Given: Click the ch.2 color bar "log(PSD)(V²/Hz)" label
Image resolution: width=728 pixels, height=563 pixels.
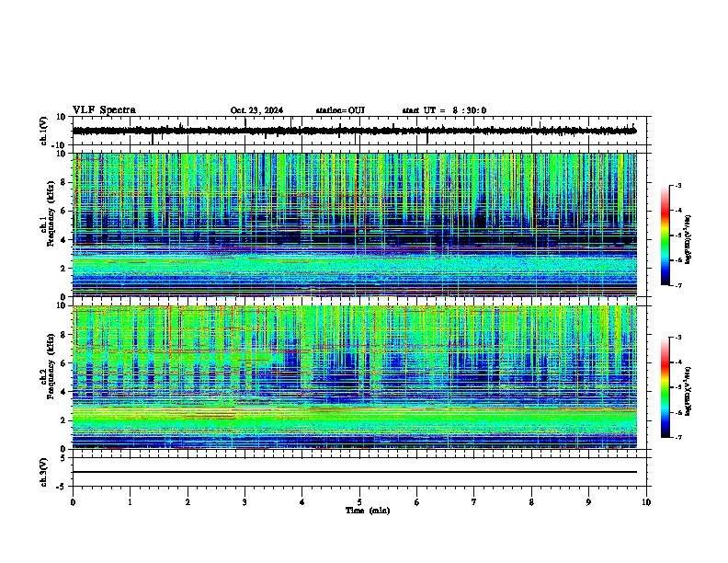Looking at the screenshot, I should [688, 391].
